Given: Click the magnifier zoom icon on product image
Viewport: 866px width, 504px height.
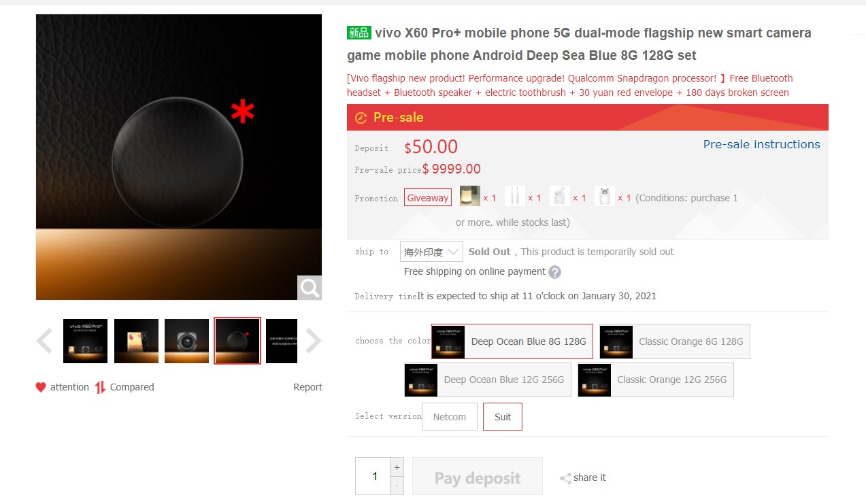Looking at the screenshot, I should click(310, 288).
